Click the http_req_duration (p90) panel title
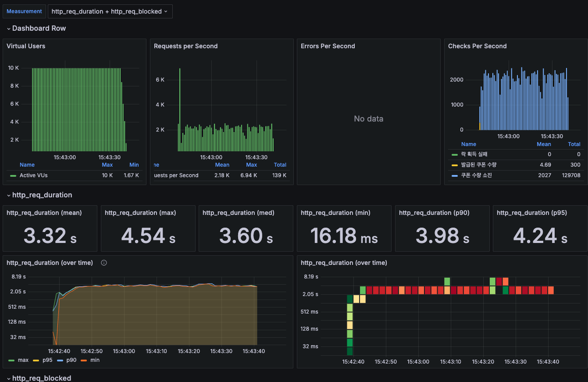Screen dimensions: 588x382 coord(434,213)
